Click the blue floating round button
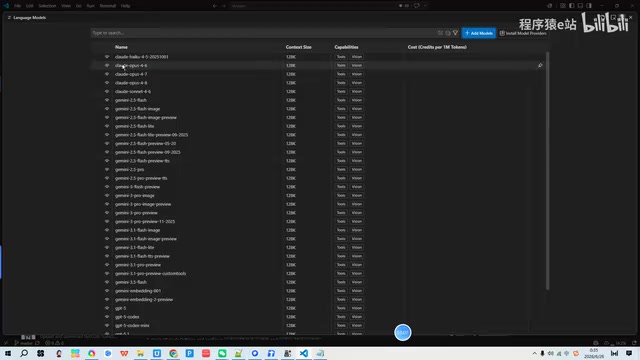Viewport: 640px width, 360px height. point(402,333)
